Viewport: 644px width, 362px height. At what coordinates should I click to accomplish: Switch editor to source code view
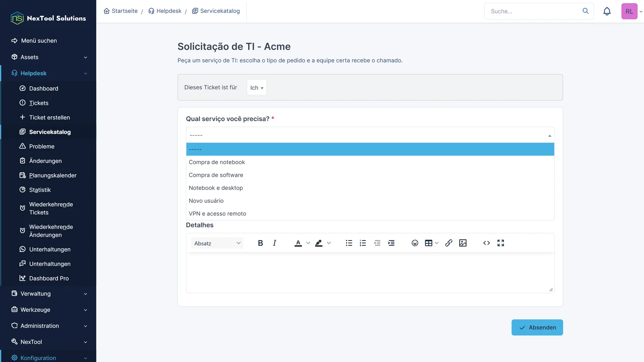point(487,243)
